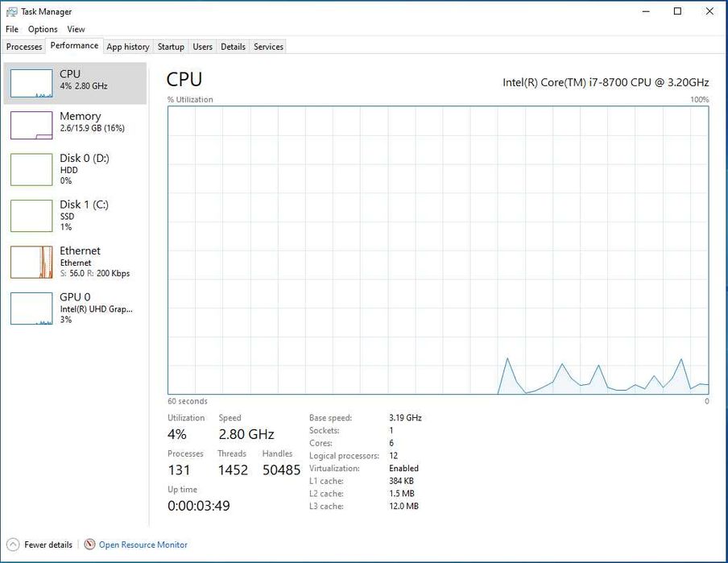Switch to the Processes tab
Screen dimensions: 728x563
(24, 47)
